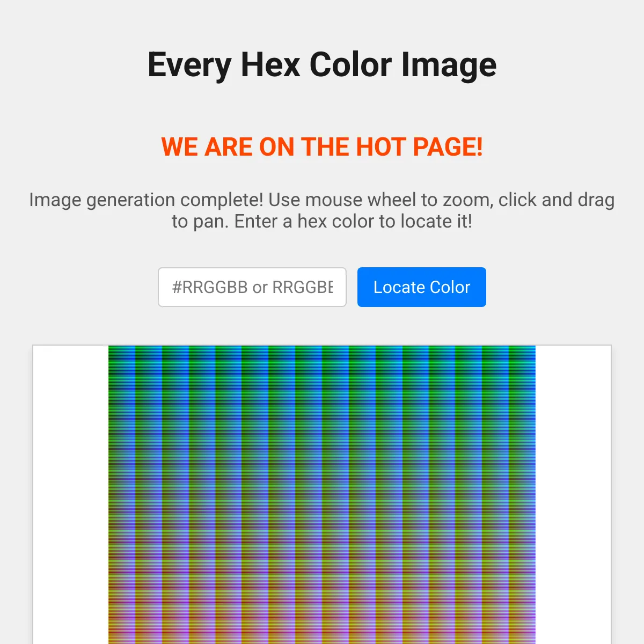644x644 pixels.
Task: Focus the hex color input field
Action: 252,287
